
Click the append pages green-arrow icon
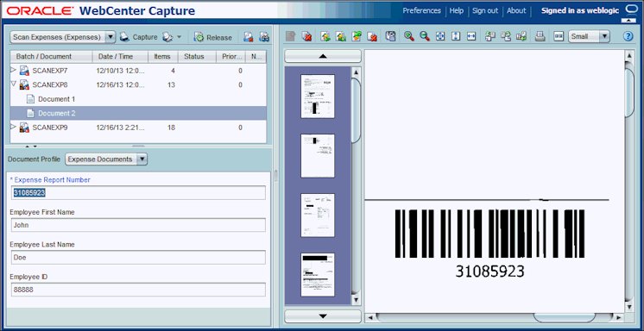click(x=325, y=36)
